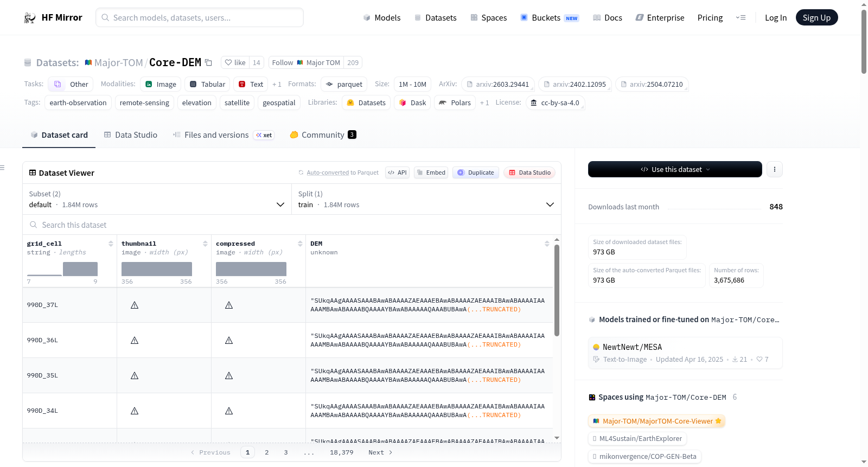
Task: Open the more options kebab menu icon
Action: (x=775, y=169)
